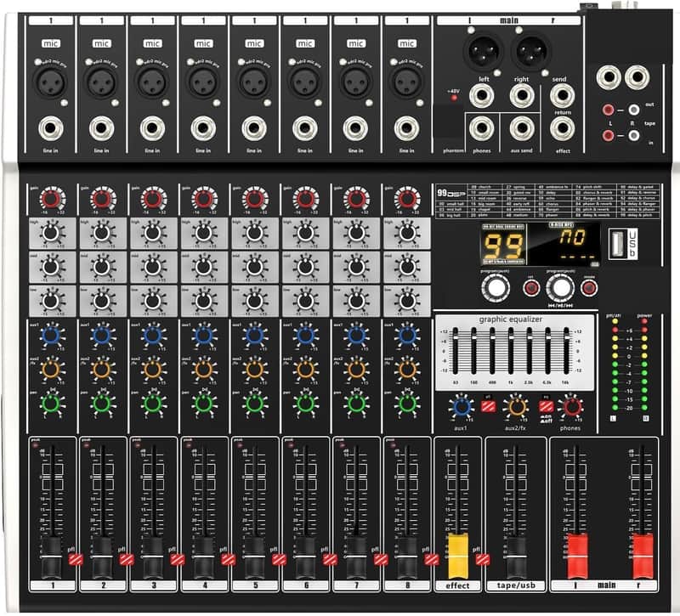This screenshot has width=680, height=616.
Task: Click channel 1 blue aux1 knob
Action: (51, 335)
